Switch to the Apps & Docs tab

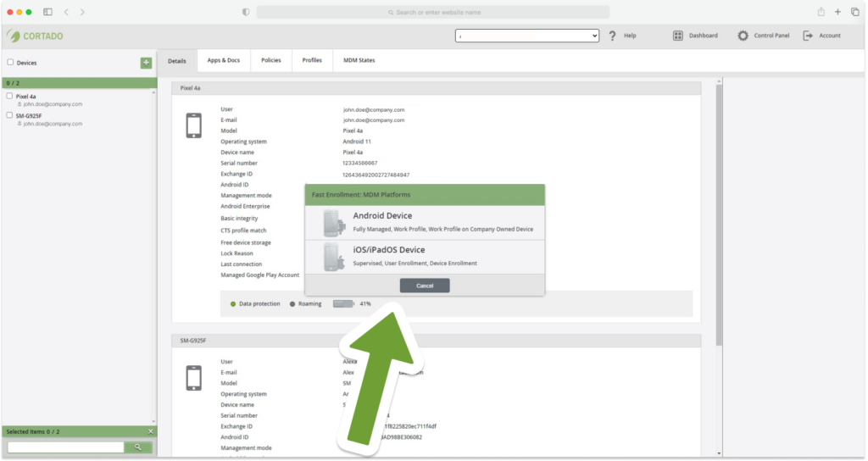(x=224, y=60)
